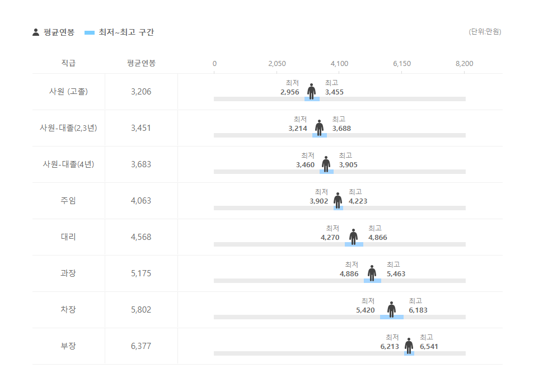Click the person icon in 차장 row
534x392 pixels.
coord(391,309)
